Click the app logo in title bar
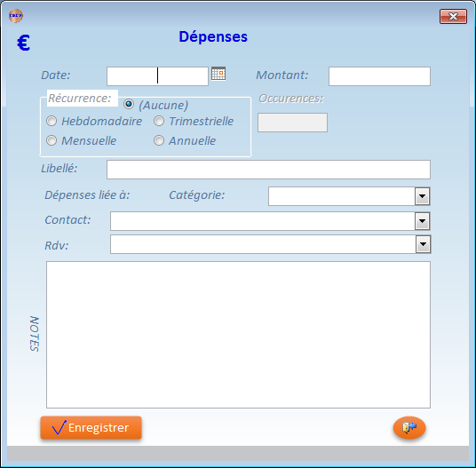 pos(16,15)
